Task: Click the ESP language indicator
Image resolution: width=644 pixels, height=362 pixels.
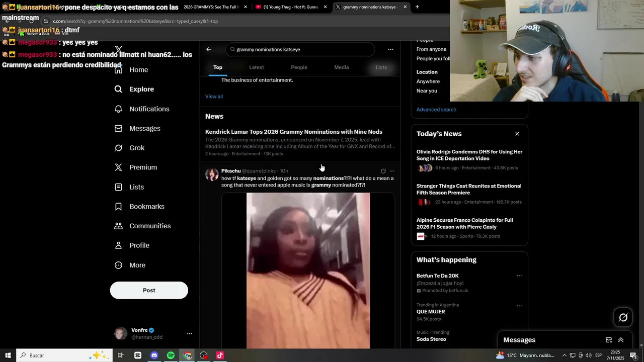Action: pos(599,355)
